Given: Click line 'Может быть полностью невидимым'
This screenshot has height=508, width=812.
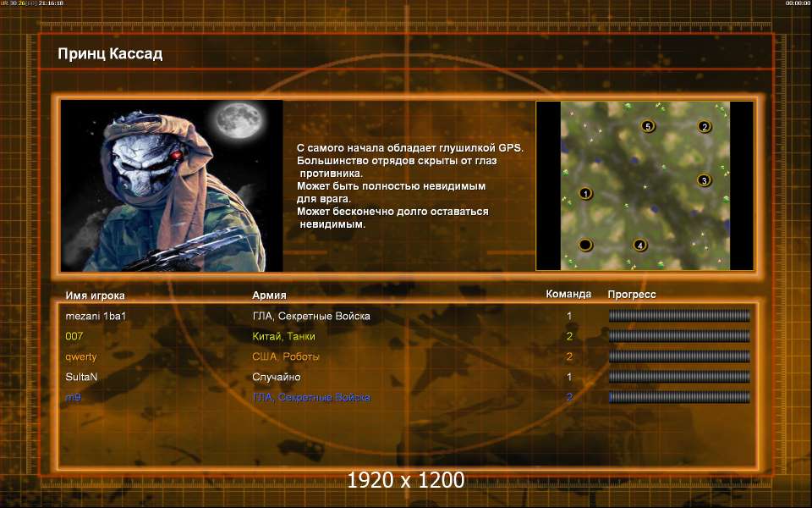Looking at the screenshot, I should click(x=391, y=186).
